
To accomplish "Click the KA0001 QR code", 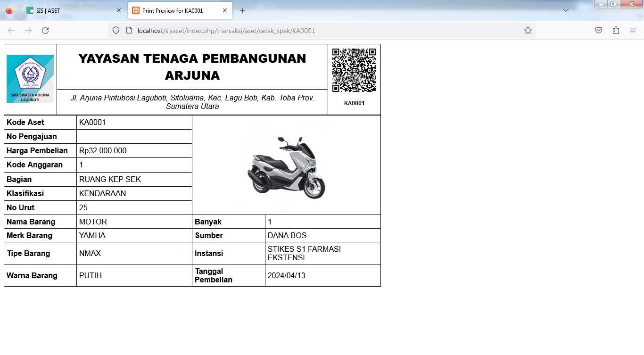I will [x=354, y=70].
